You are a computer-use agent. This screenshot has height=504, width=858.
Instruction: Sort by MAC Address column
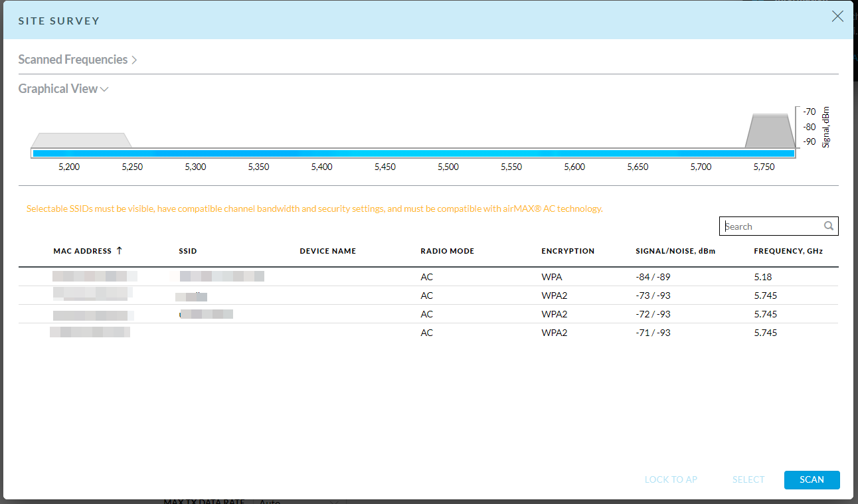click(82, 251)
